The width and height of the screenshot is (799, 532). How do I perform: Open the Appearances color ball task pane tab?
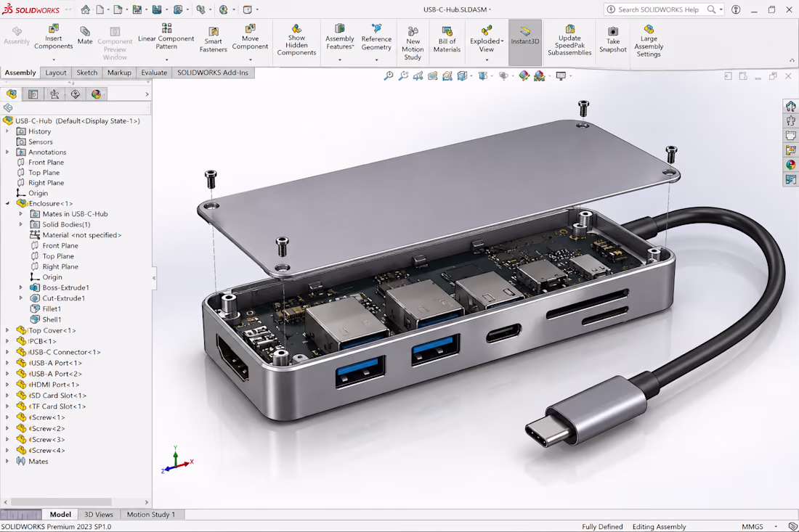point(790,165)
